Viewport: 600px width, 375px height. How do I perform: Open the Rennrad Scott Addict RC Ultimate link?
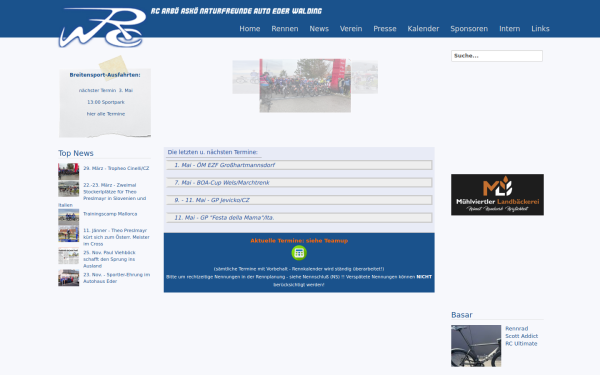[x=522, y=336]
